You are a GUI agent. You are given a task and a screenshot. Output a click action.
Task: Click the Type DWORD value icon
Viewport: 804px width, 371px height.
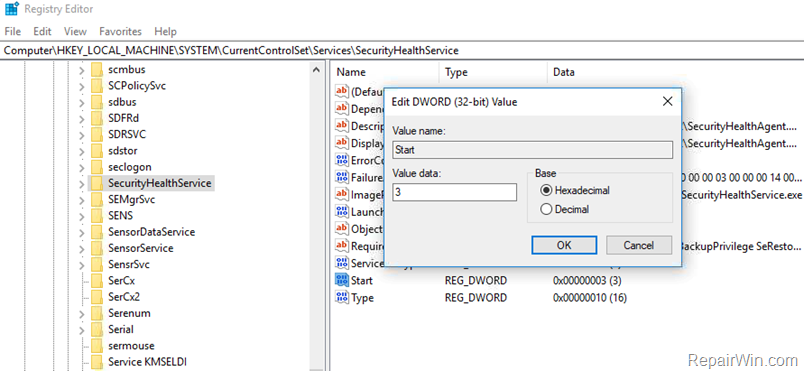(341, 297)
